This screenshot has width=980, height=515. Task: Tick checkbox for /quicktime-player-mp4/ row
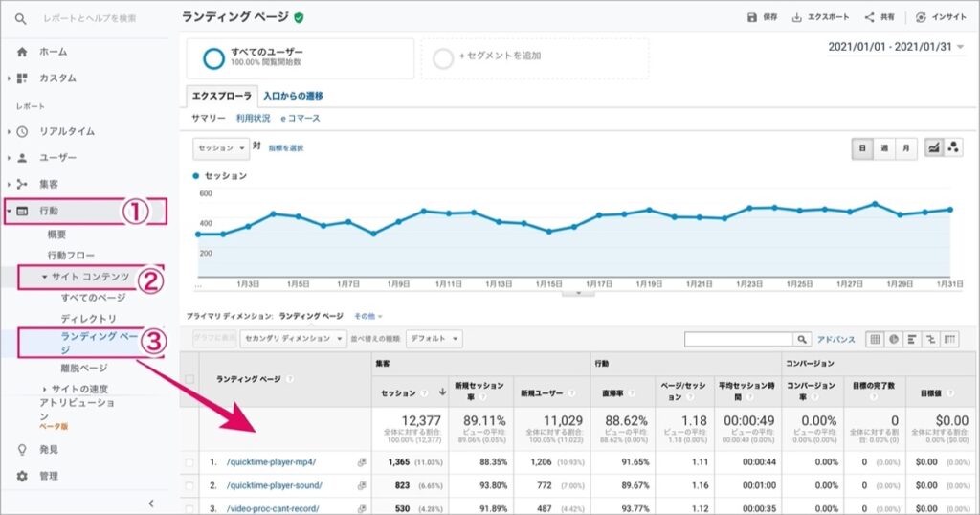[189, 462]
